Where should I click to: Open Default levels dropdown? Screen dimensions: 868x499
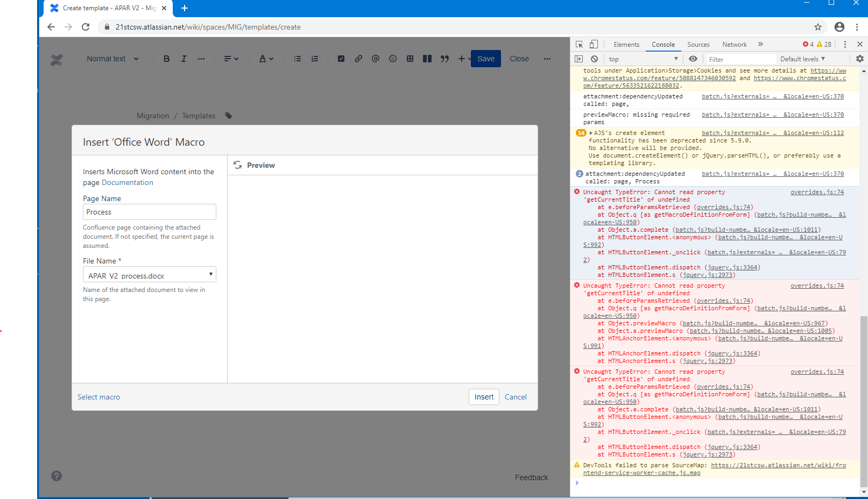tap(802, 59)
